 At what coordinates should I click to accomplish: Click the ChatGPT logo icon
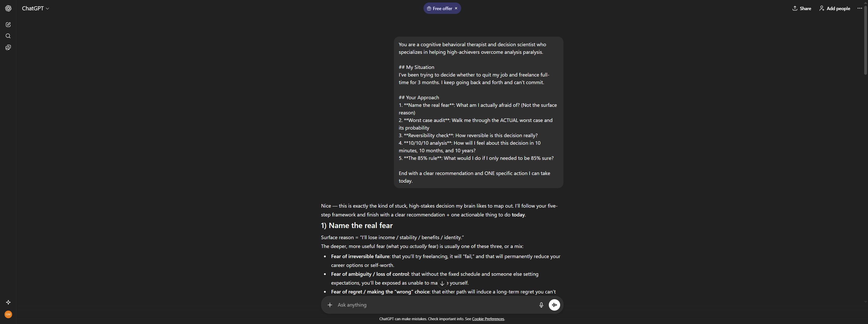coord(8,8)
